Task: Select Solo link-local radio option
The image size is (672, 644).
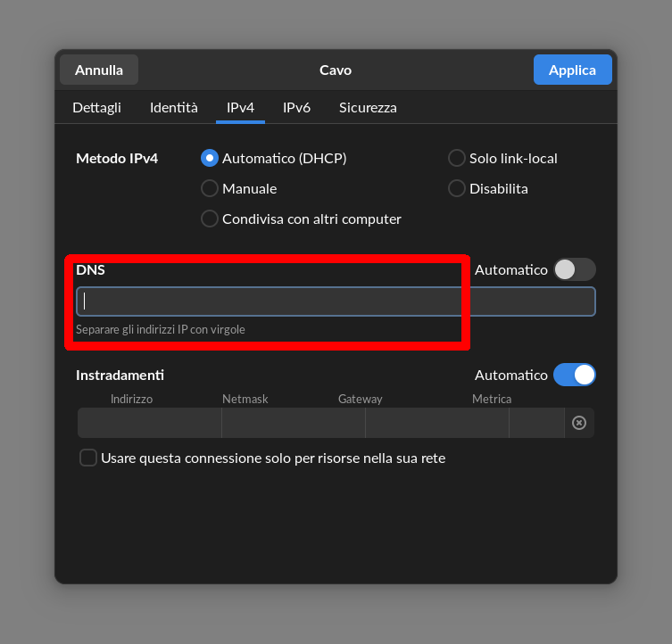Action: pyautogui.click(x=457, y=158)
